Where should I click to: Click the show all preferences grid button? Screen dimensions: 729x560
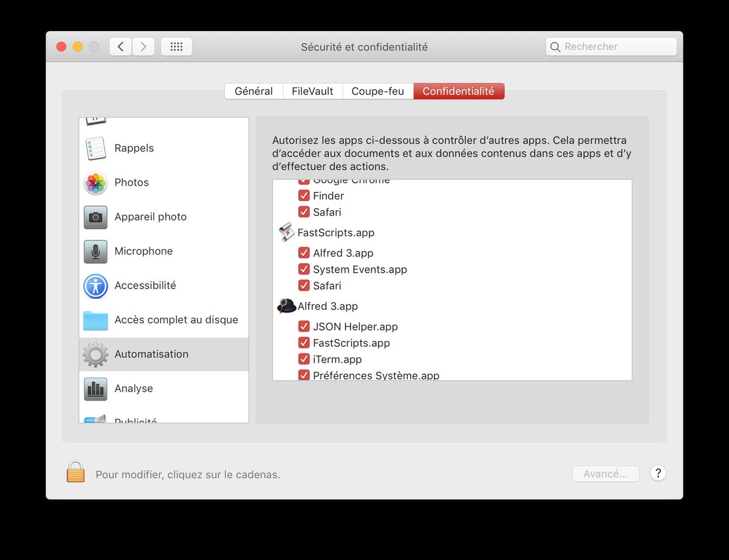[176, 47]
